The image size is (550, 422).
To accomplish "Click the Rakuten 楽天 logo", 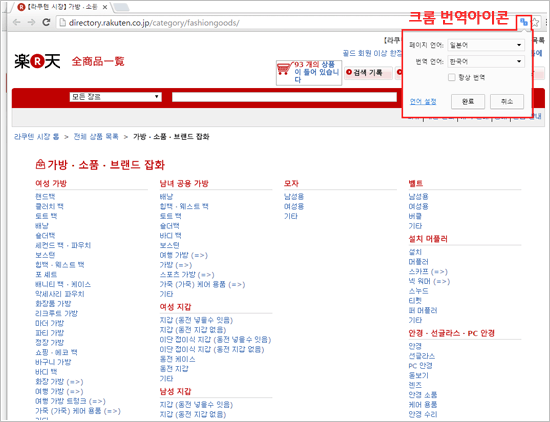I will coord(37,61).
